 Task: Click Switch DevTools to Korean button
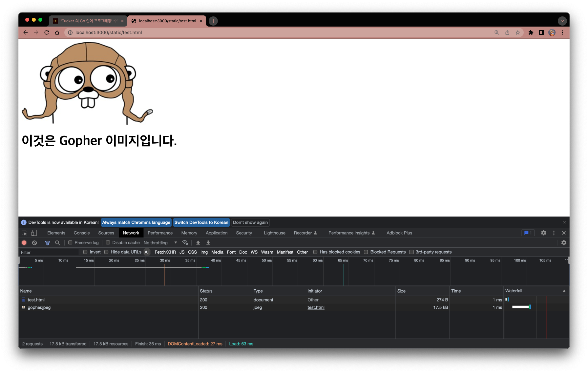[201, 222]
